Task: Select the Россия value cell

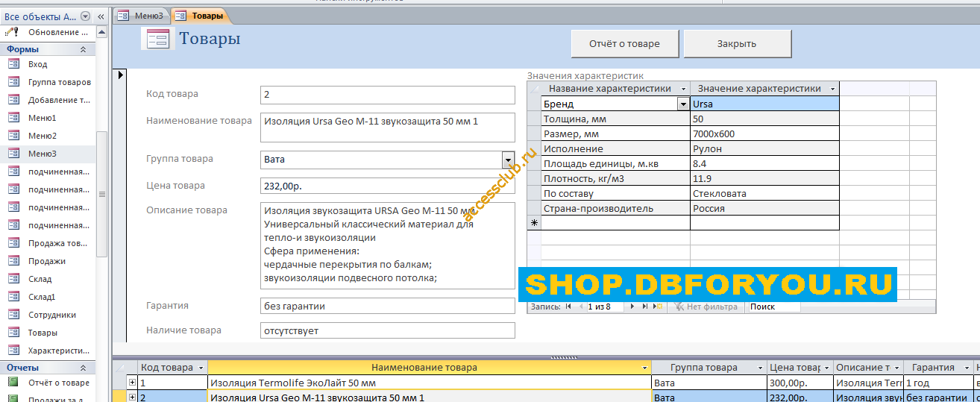Action: (764, 209)
